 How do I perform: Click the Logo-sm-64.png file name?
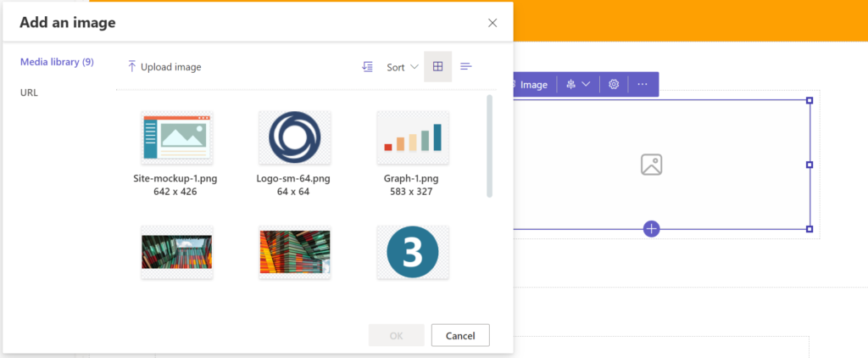coord(293,179)
